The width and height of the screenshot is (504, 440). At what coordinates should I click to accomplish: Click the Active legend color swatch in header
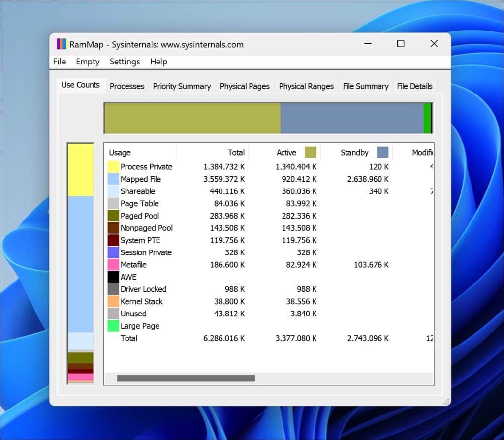[311, 152]
